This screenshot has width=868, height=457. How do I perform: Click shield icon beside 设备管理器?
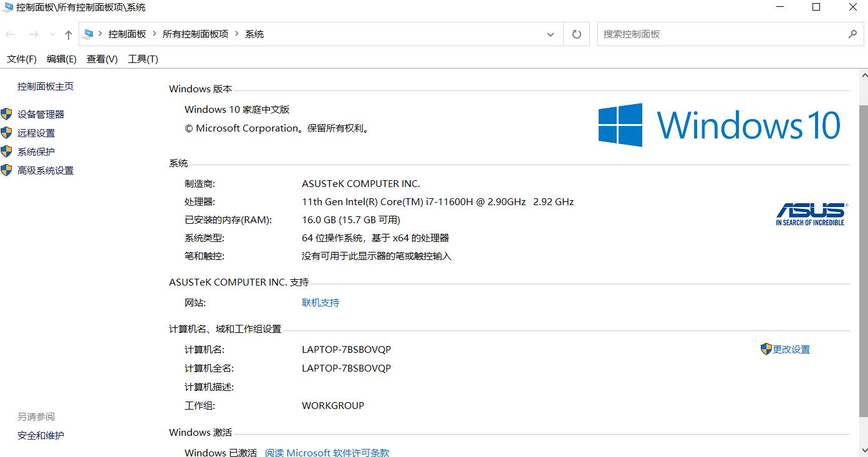pyautogui.click(x=6, y=113)
